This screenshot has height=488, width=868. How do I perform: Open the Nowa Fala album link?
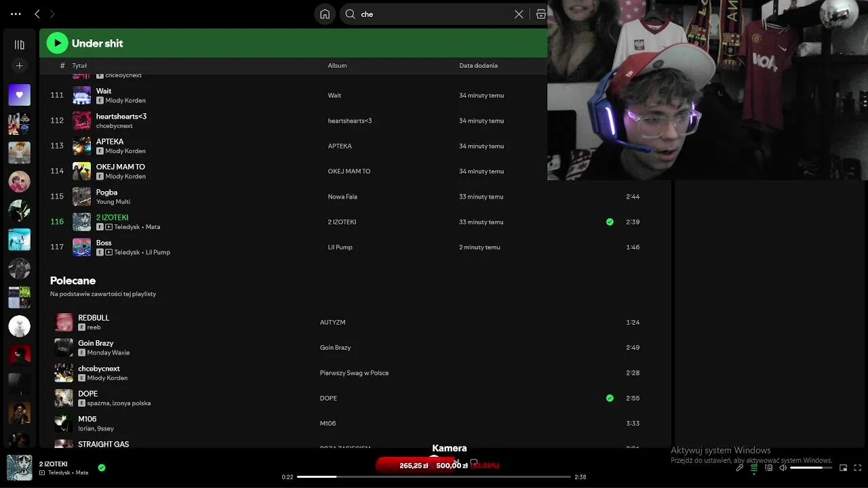[x=342, y=197]
